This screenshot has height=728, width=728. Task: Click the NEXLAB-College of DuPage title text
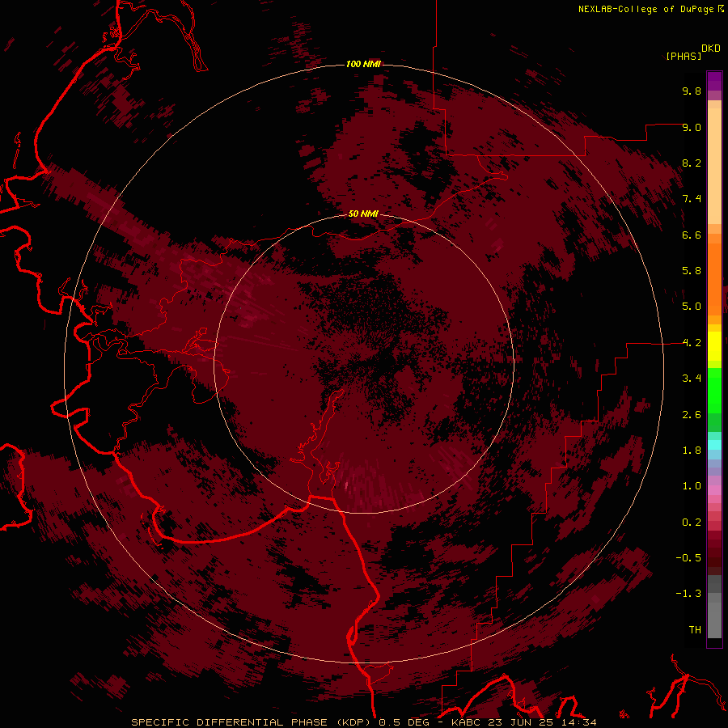[x=645, y=9]
